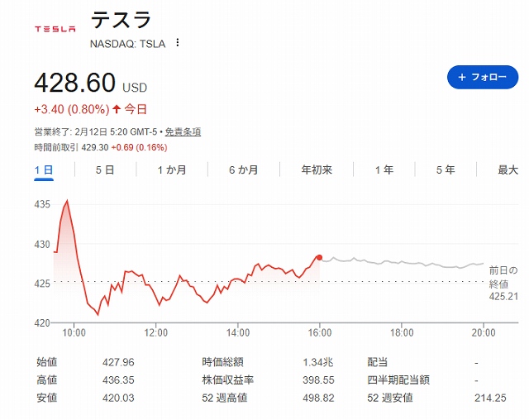Switch to the 1か月 chart tab
Screen dimensions: 529x420
[172, 169]
